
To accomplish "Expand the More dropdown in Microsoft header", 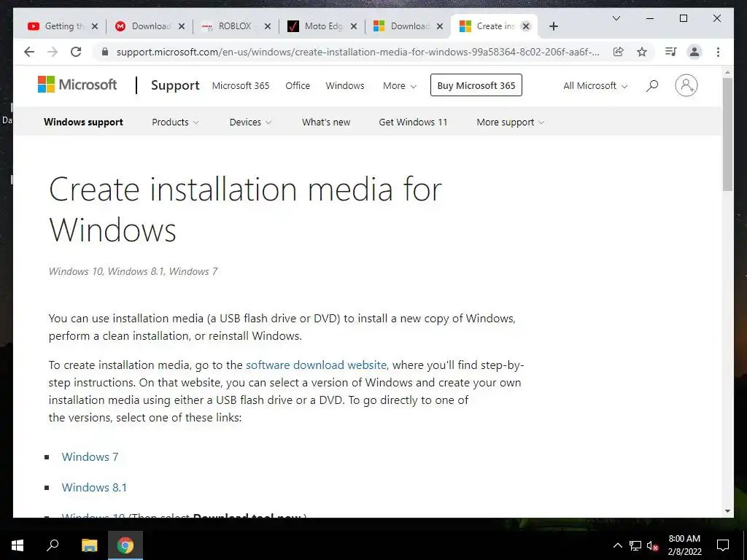I will click(x=400, y=86).
